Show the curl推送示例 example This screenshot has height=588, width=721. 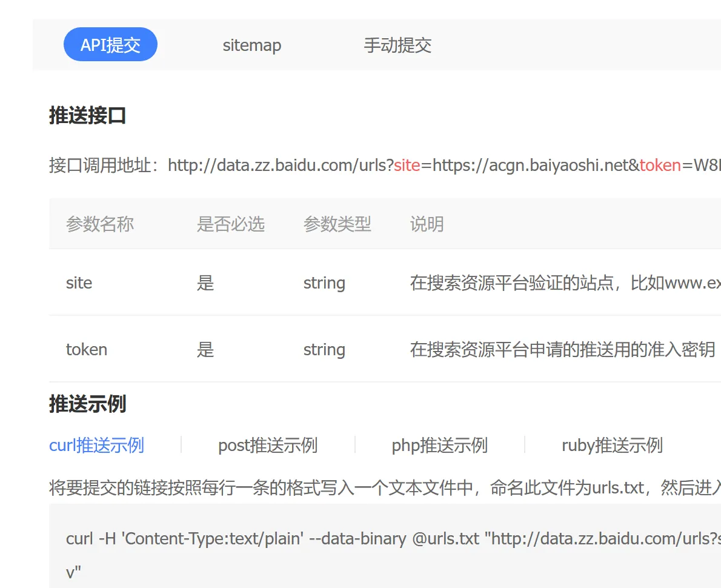pos(96,445)
